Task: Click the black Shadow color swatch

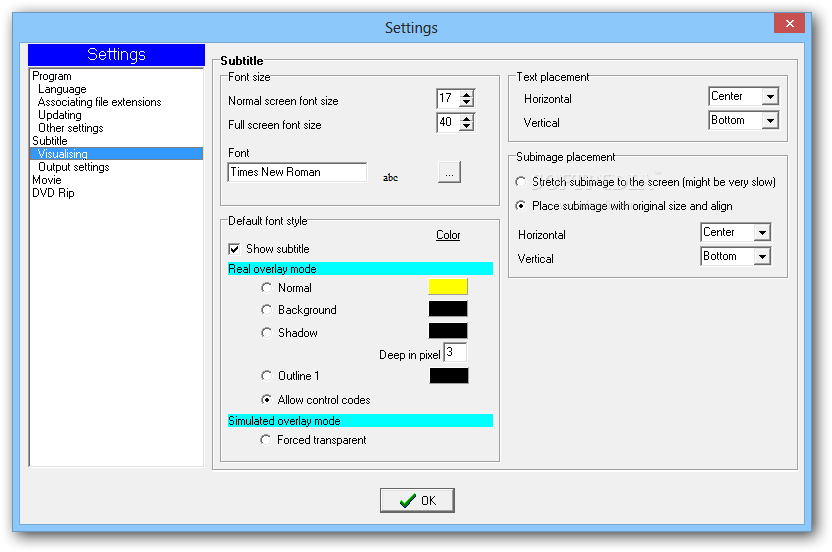Action: pos(448,330)
